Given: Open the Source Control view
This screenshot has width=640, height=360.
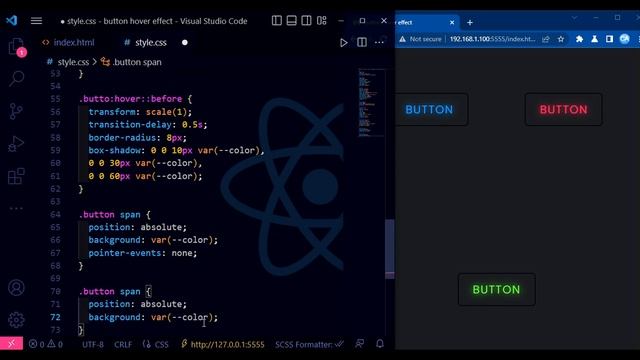Looking at the screenshot, I should point(16,111).
